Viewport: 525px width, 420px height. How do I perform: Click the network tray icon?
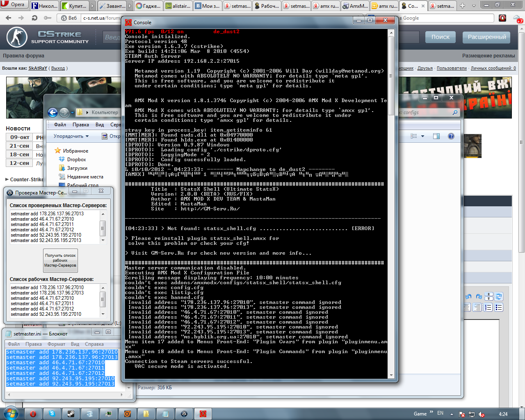pos(471,414)
